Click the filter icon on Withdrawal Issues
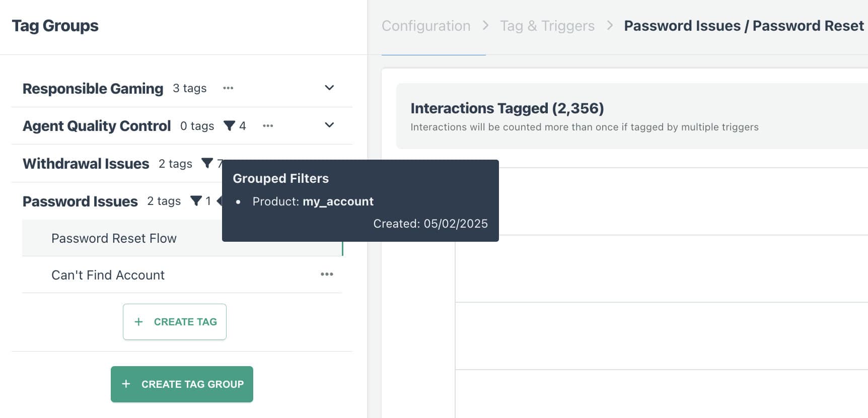Image resolution: width=868 pixels, height=418 pixels. 207,163
